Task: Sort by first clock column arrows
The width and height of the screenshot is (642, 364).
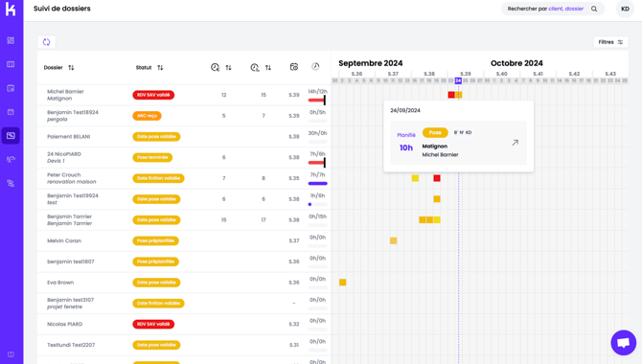Action: (228, 68)
